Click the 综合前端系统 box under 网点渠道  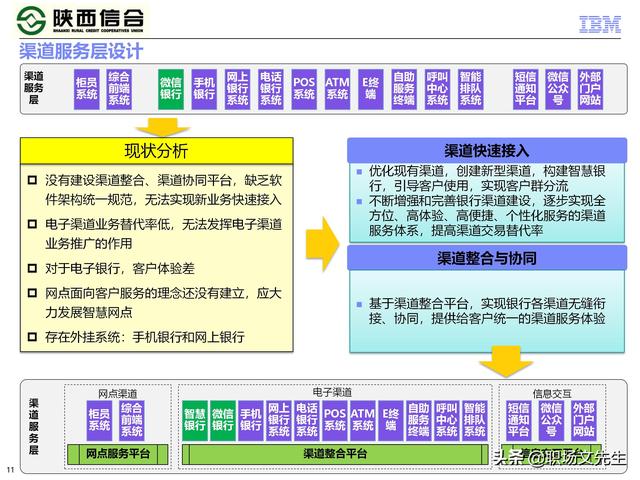tap(131, 420)
